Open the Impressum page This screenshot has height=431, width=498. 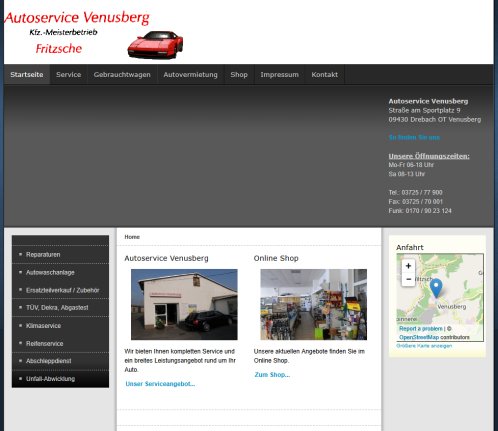(x=279, y=75)
